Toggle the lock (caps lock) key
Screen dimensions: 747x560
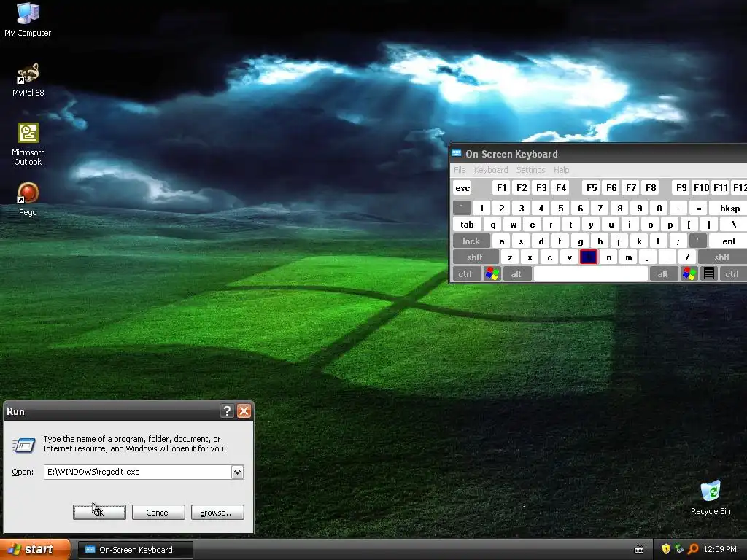pos(471,241)
